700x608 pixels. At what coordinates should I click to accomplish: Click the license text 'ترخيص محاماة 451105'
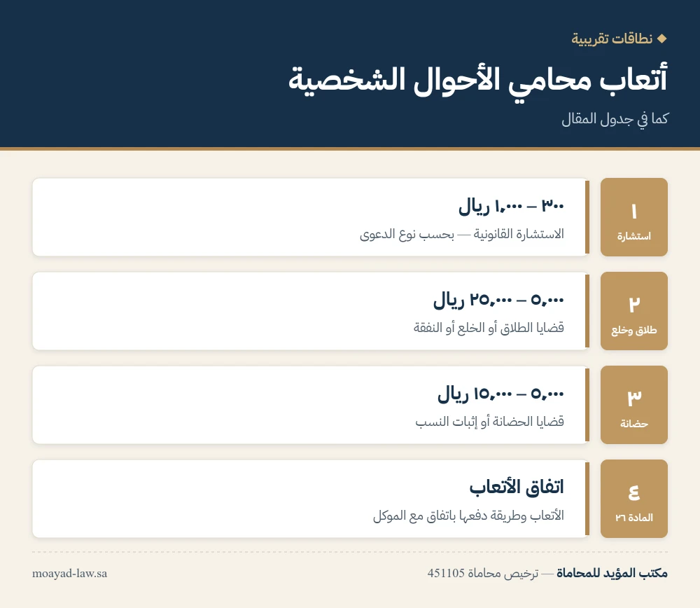483,573
